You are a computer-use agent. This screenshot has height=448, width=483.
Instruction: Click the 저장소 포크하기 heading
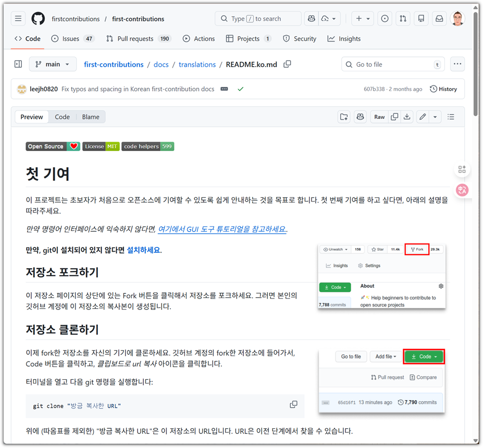[62, 272]
